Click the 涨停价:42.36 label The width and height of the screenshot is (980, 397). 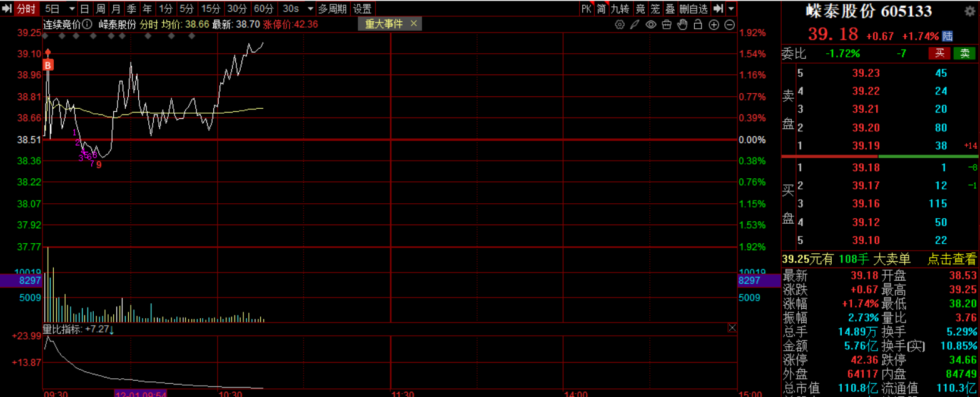tap(290, 24)
